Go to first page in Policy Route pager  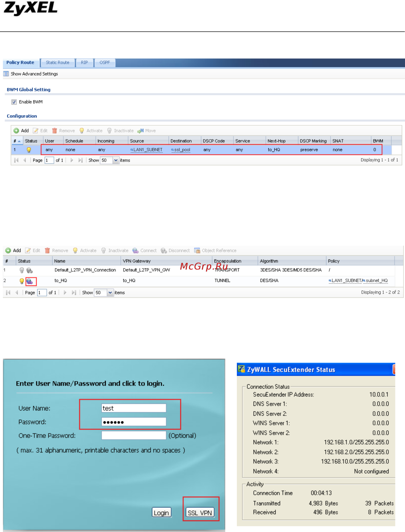click(16, 160)
